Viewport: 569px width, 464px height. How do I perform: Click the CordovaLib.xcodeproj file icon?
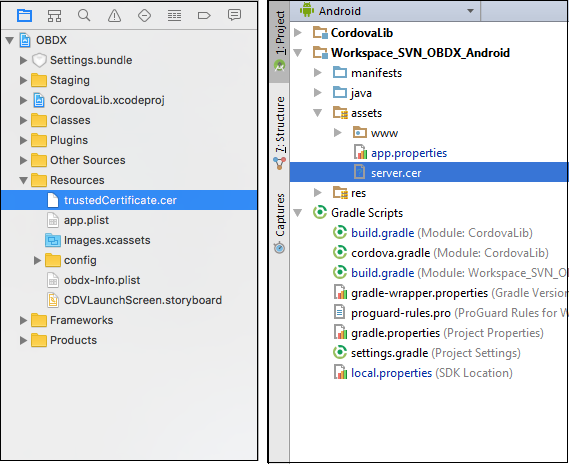(x=39, y=100)
